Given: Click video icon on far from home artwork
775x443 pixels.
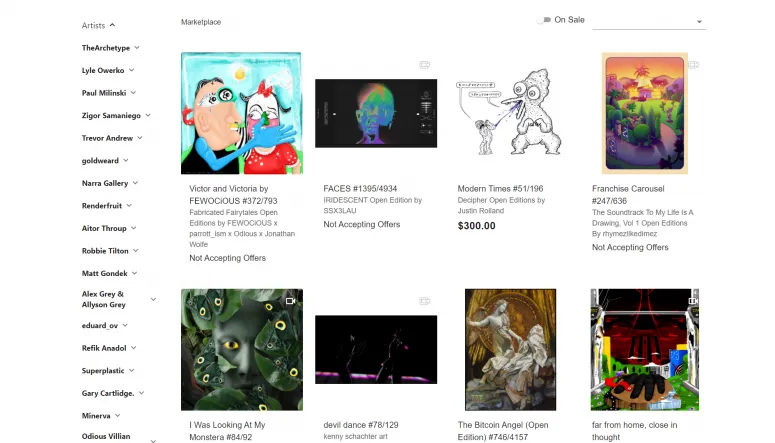Looking at the screenshot, I should click(x=693, y=301).
